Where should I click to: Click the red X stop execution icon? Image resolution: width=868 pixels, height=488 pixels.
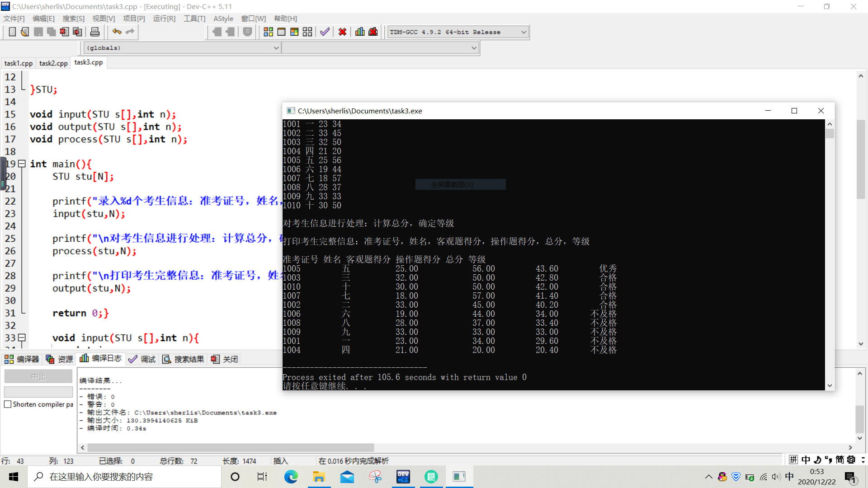(x=342, y=32)
